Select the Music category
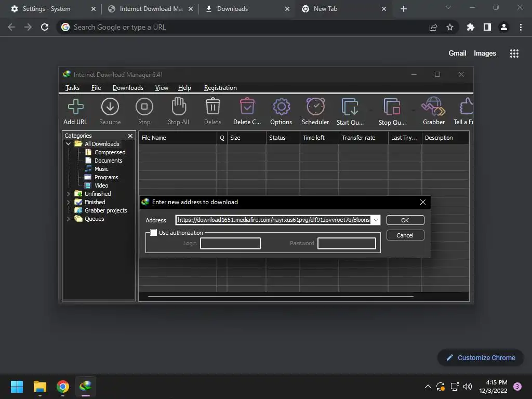Screen dimensions: 532x399 101,169
